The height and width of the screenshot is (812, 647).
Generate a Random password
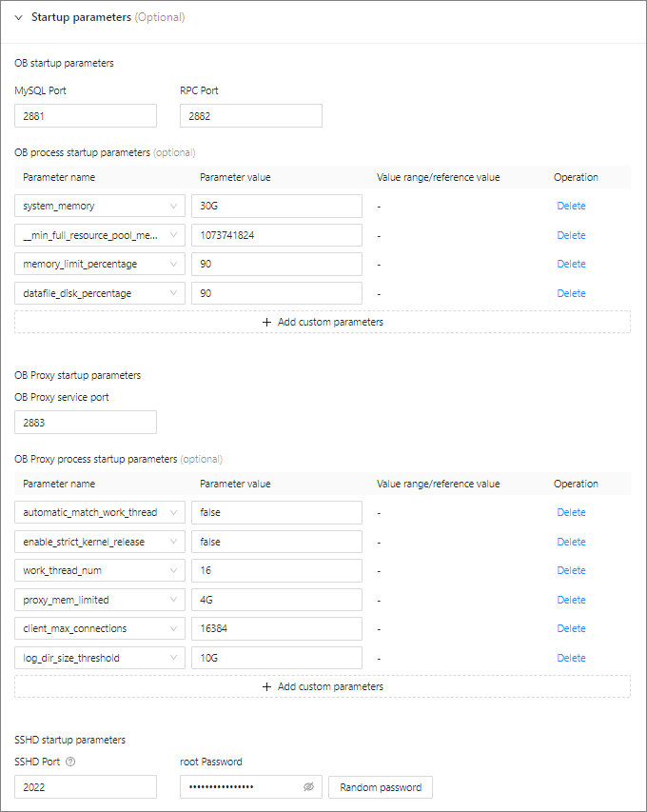pos(381,787)
